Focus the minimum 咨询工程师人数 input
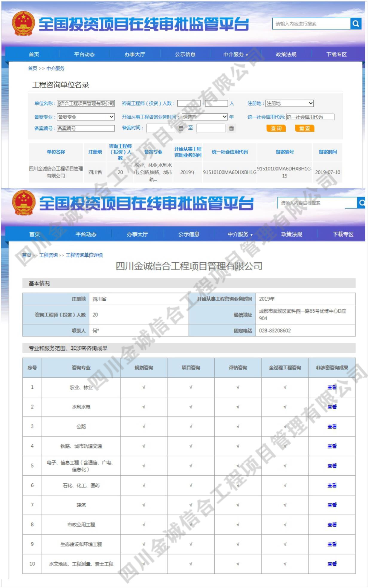The height and width of the screenshot is (588, 368). [189, 103]
